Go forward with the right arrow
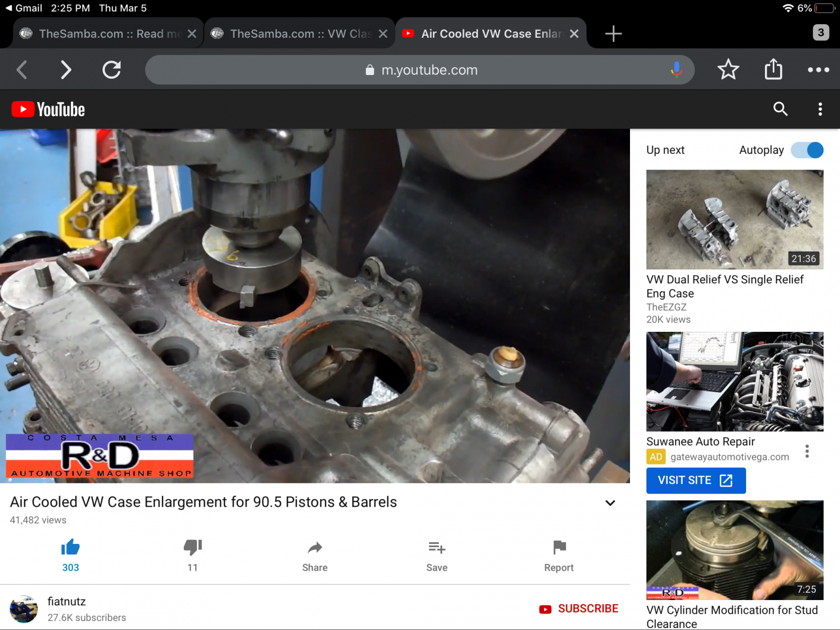The width and height of the screenshot is (840, 630). tap(66, 70)
